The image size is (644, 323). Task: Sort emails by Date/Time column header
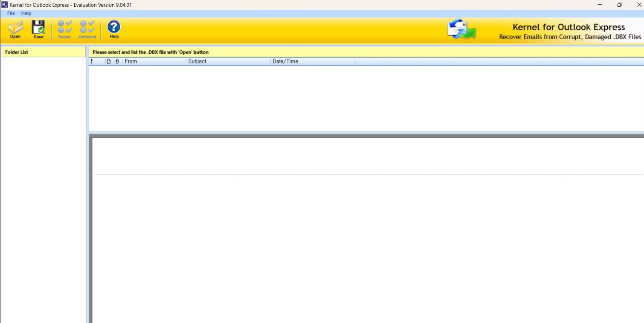coord(313,61)
